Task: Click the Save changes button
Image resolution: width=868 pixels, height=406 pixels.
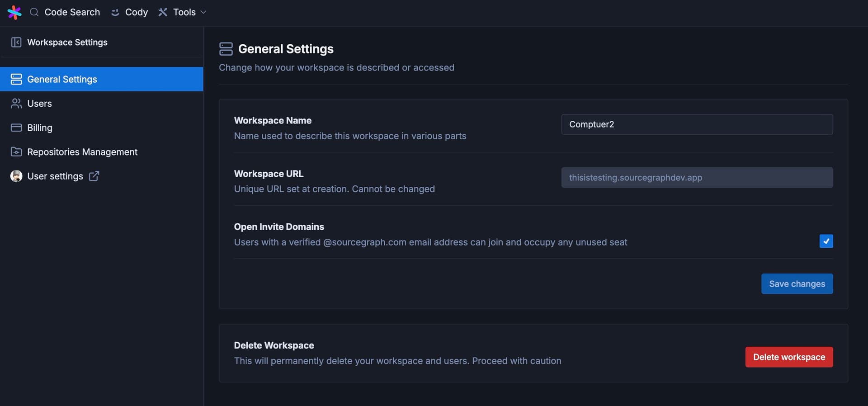Action: [797, 284]
